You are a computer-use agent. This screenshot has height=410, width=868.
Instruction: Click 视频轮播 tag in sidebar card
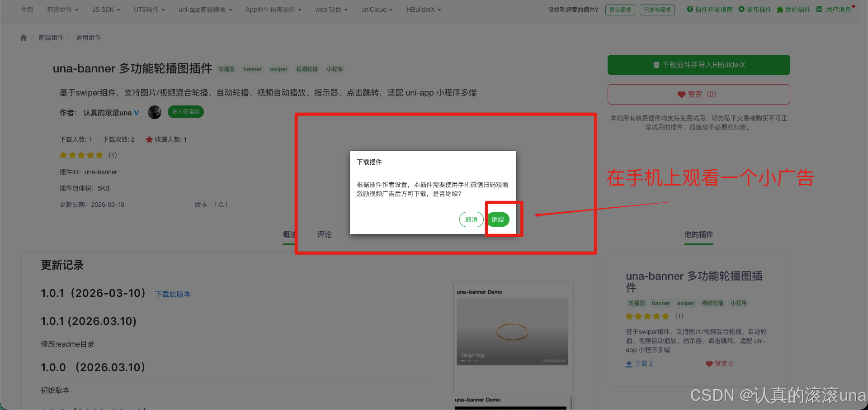click(712, 303)
